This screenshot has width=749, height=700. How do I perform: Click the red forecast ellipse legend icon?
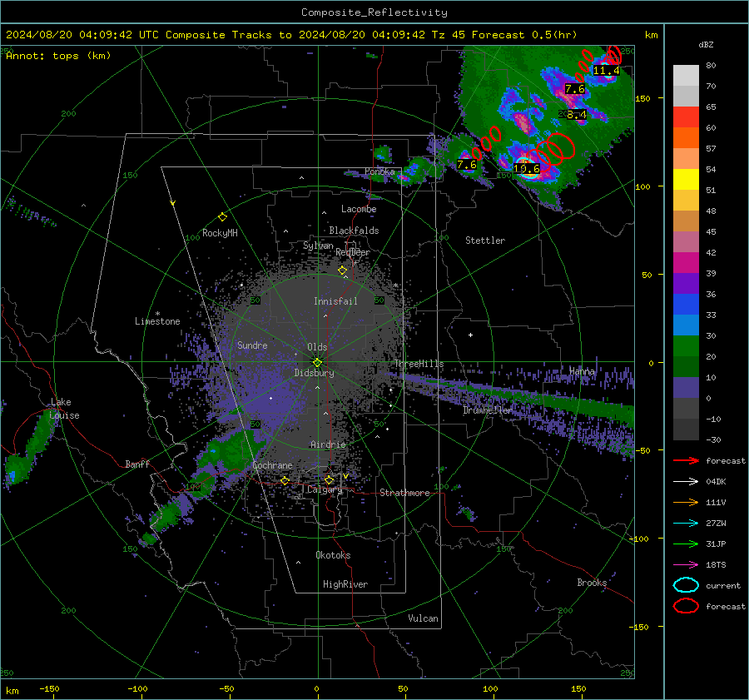[686, 606]
